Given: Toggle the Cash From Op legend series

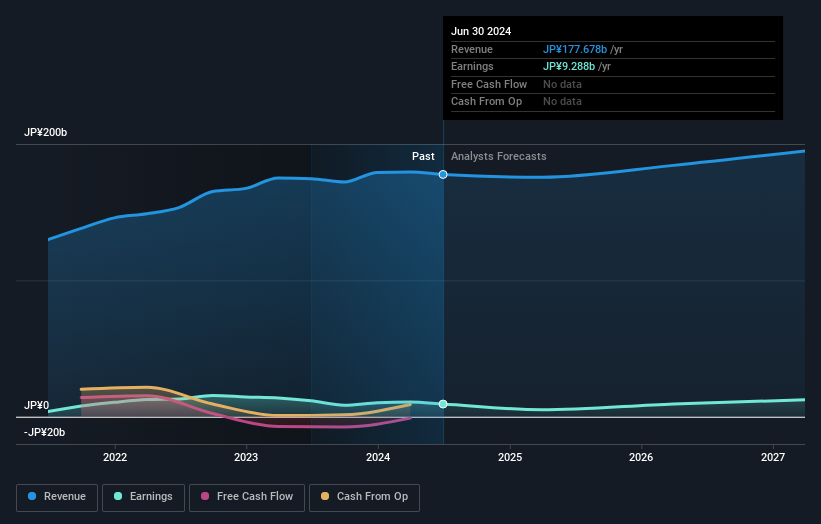Looking at the screenshot, I should coord(364,497).
